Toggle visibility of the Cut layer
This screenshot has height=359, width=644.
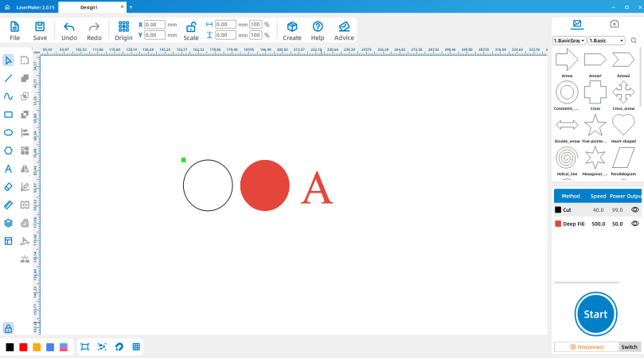coord(635,210)
